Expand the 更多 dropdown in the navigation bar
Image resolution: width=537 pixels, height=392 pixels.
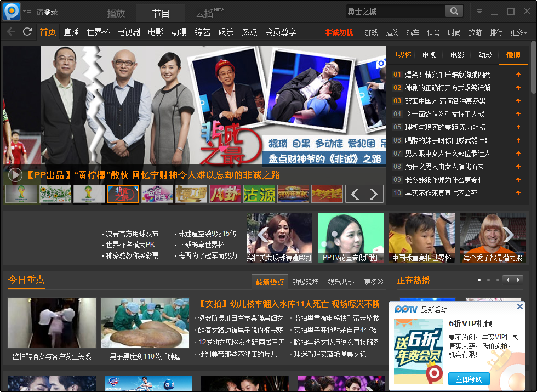point(518,32)
